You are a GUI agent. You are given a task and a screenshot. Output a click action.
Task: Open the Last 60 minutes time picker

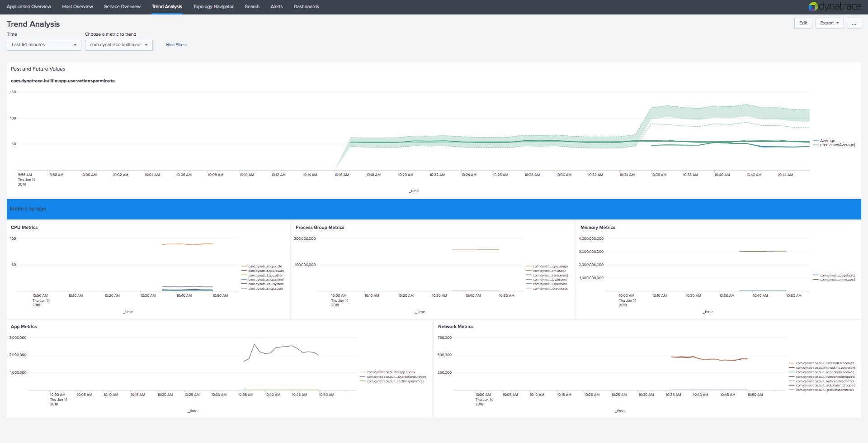click(44, 45)
